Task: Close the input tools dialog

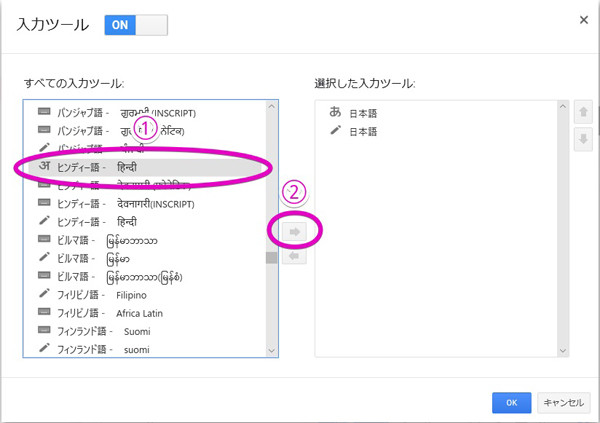Action: pyautogui.click(x=583, y=19)
